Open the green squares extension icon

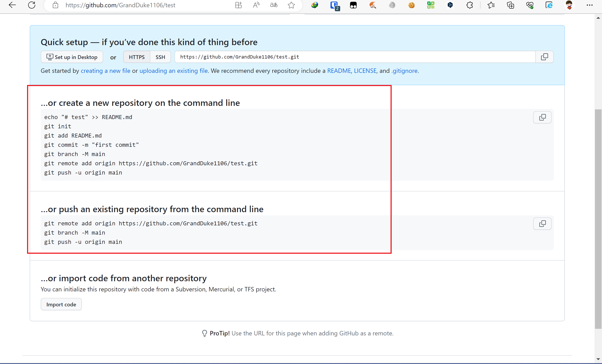(x=431, y=5)
